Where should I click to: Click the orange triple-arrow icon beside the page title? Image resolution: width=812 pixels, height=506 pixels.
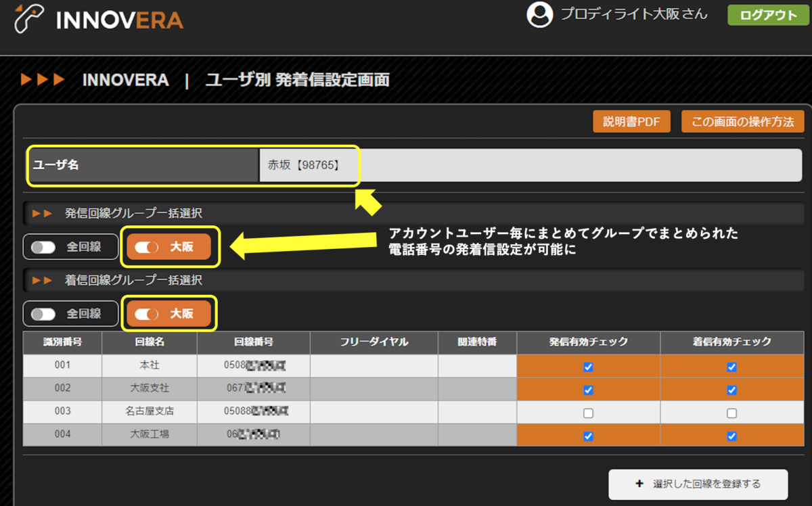tap(43, 79)
